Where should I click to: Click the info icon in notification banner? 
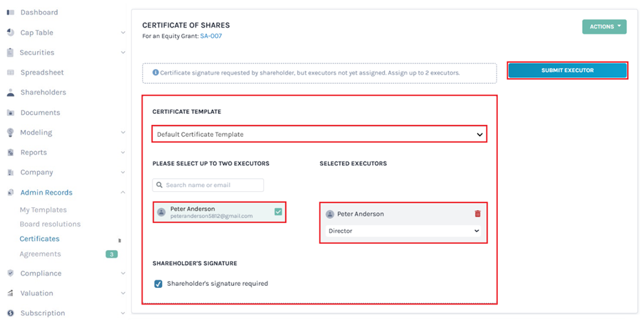[155, 73]
